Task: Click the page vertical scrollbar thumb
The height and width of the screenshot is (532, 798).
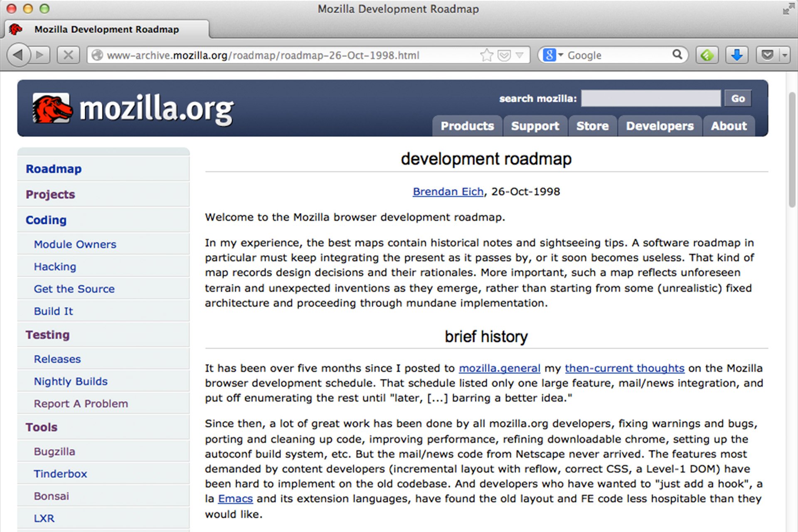Action: click(x=792, y=150)
